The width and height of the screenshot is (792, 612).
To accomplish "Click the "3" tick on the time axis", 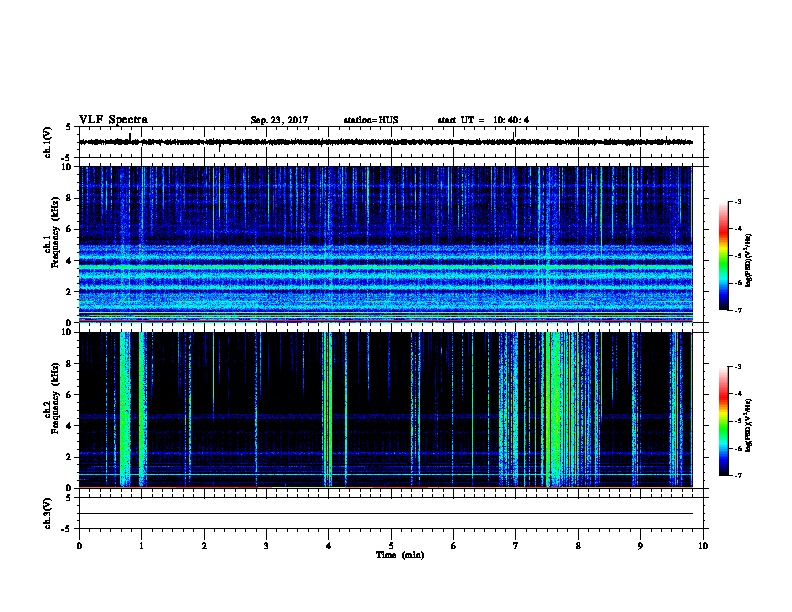I will (266, 546).
